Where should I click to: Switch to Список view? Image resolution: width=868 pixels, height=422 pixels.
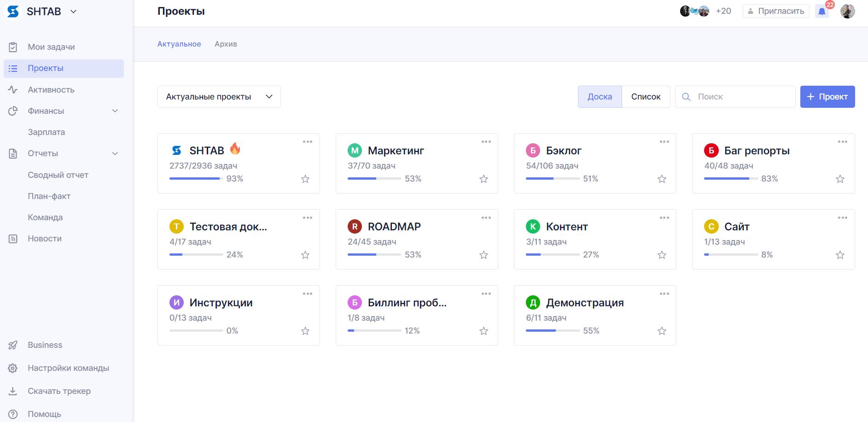tap(646, 97)
